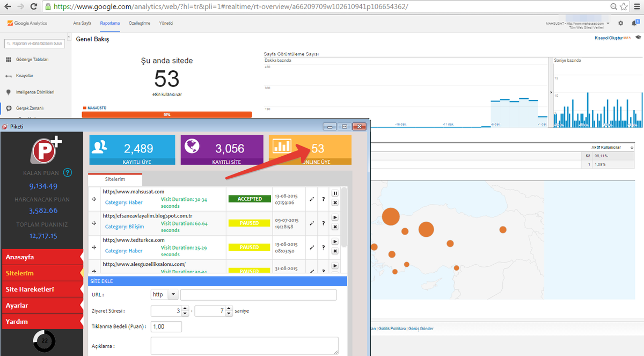Screen dimensions: 644x356
Task: Open help via the question mark on efsaneavlayalim row
Action: click(323, 222)
